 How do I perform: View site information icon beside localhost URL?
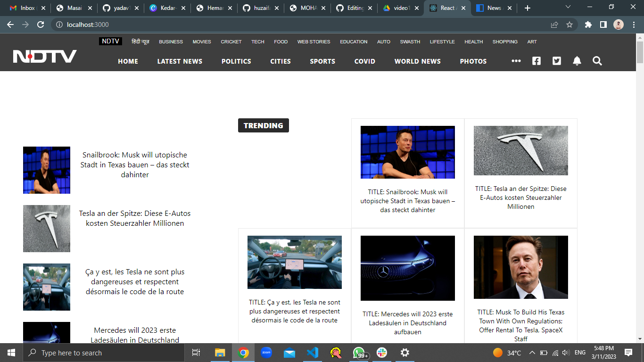59,25
